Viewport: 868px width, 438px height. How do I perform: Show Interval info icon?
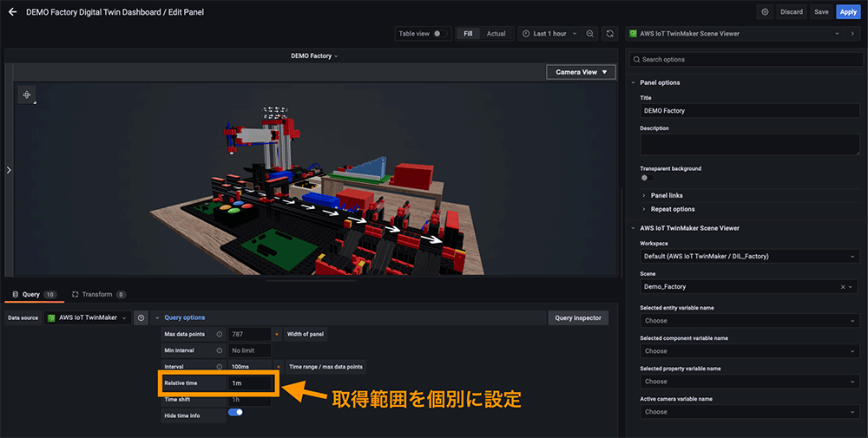pos(220,367)
